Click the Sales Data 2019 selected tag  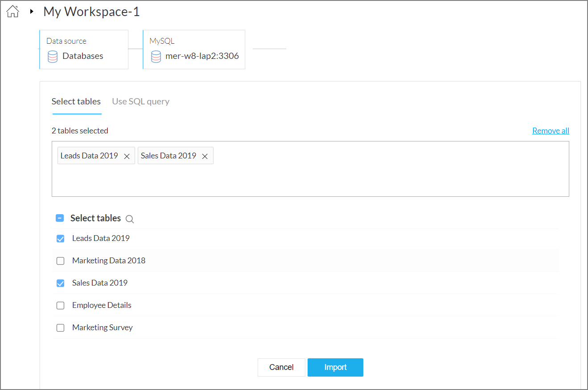pyautogui.click(x=176, y=156)
